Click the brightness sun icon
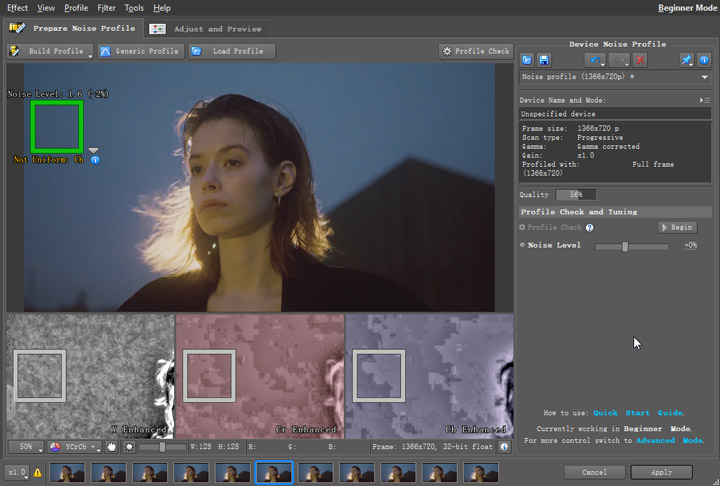Screen dimensions: 720x486 coord(129,446)
